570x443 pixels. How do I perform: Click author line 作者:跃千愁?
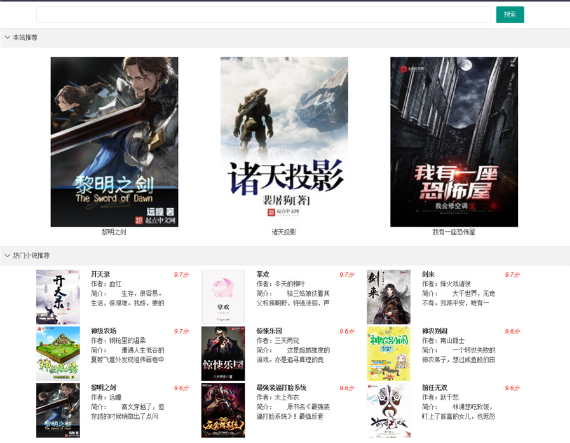[x=440, y=397]
